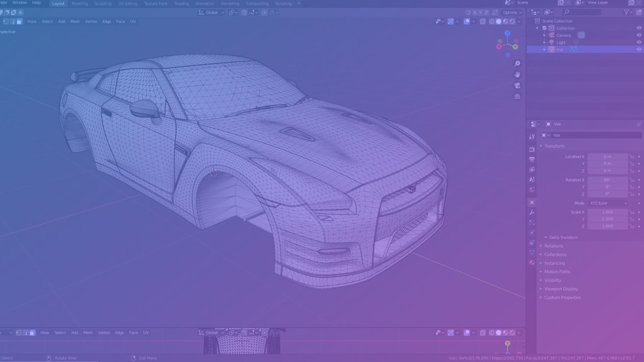
Task: Click the zoom magnifier viewport gizmo
Action: coord(517,63)
